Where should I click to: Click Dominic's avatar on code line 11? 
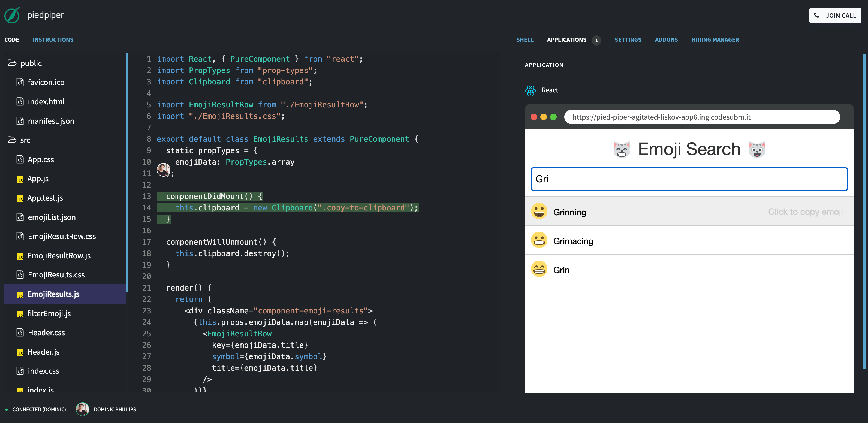163,170
